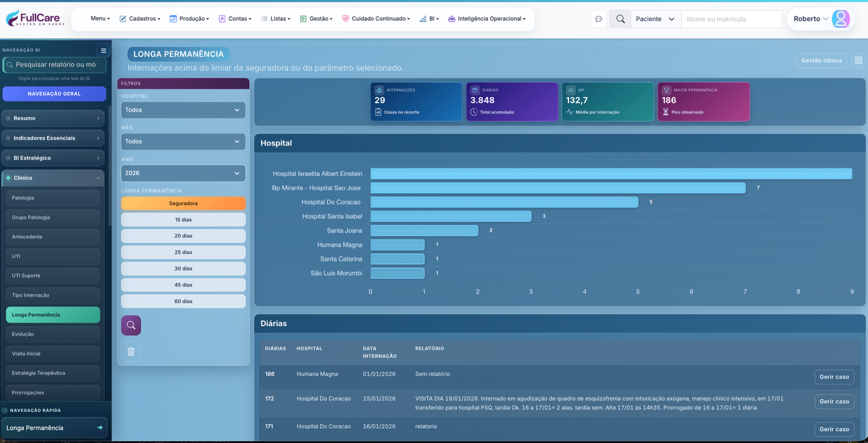Open the Inteligência Operacional menu
This screenshot has width=868, height=443.
487,18
